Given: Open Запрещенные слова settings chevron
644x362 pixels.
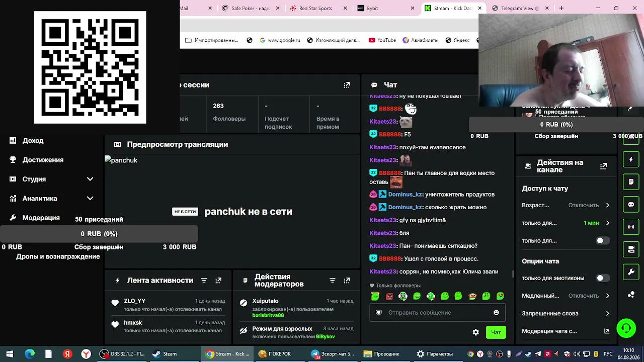Looking at the screenshot, I should coord(607,313).
